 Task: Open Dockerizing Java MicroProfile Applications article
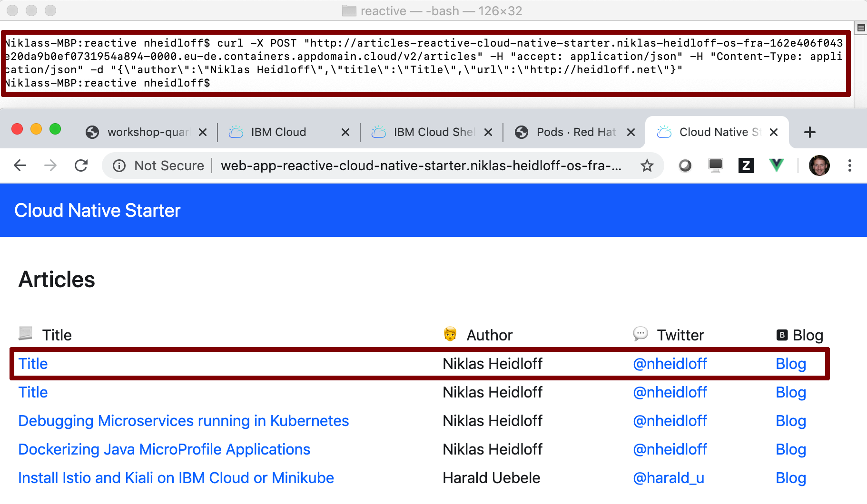[x=164, y=449]
